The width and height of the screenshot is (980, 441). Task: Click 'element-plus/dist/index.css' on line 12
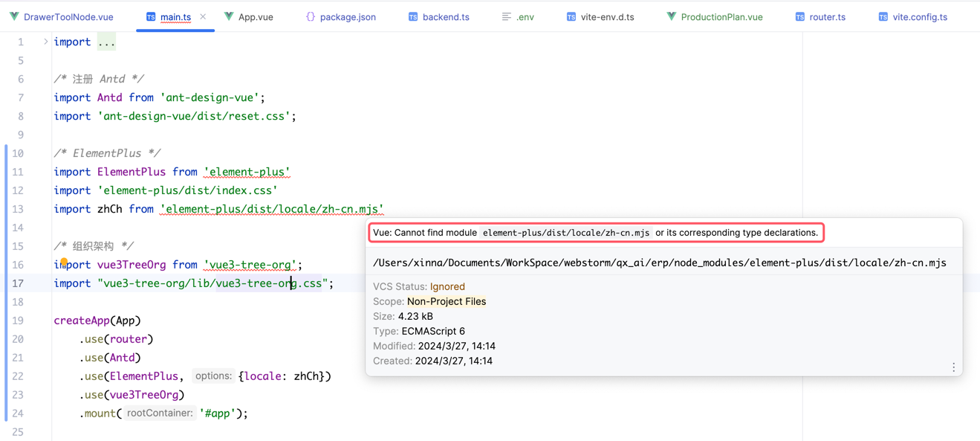click(x=187, y=190)
